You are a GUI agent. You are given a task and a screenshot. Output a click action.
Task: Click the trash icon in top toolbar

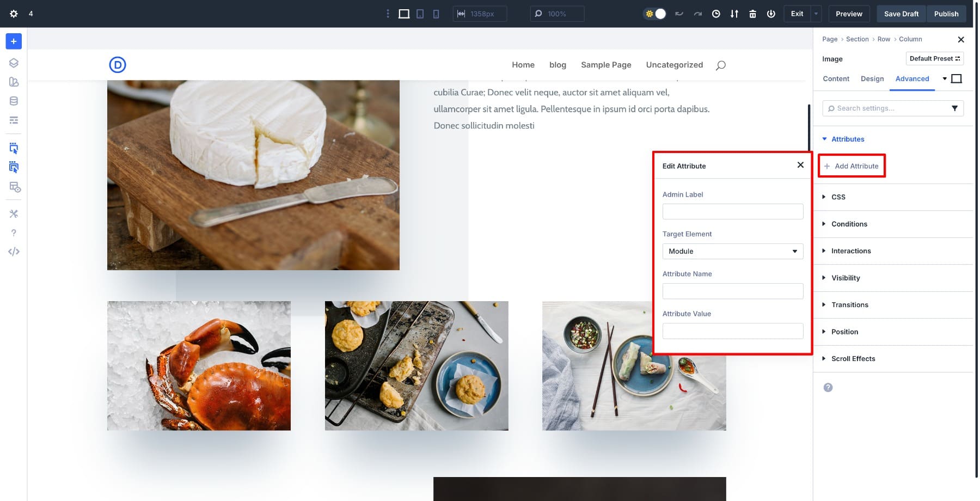click(x=752, y=14)
